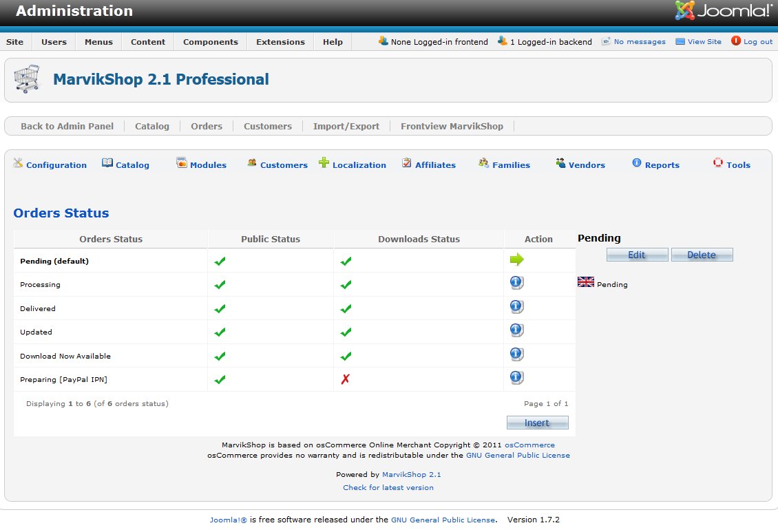
Task: Click the Downloads Status column header
Action: pyautogui.click(x=419, y=239)
